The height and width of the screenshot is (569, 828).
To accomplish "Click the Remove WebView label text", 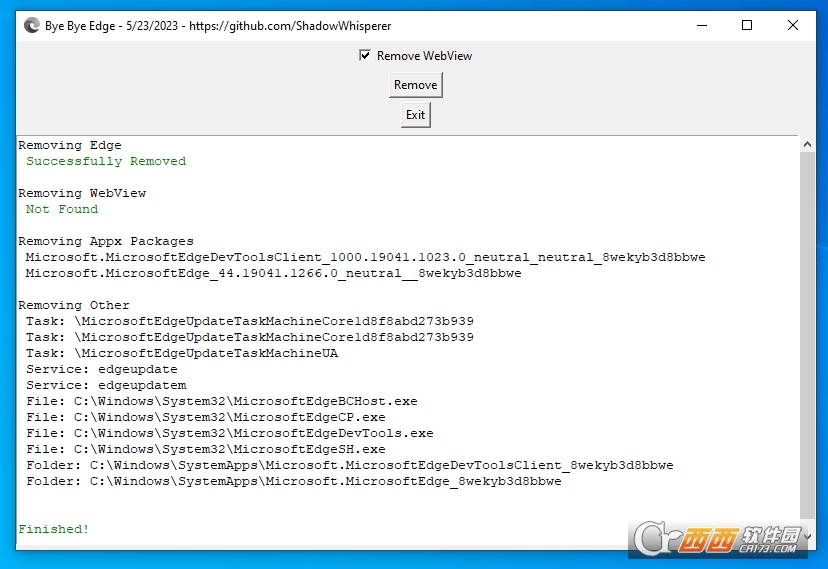I will click(x=424, y=55).
